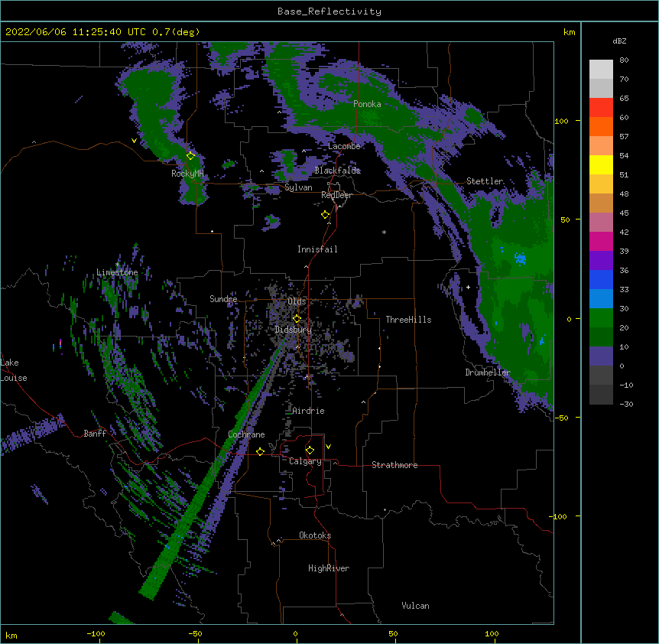
Task: Click the Stettler town label
Action: (485, 181)
